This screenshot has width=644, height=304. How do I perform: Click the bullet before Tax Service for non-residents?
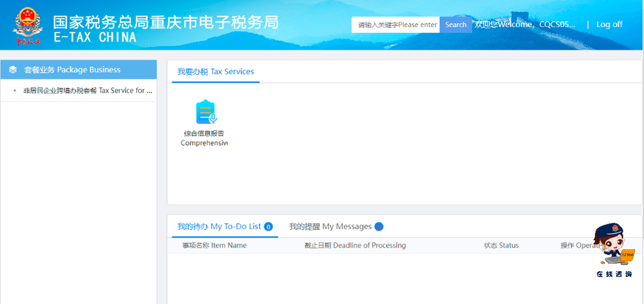15,90
